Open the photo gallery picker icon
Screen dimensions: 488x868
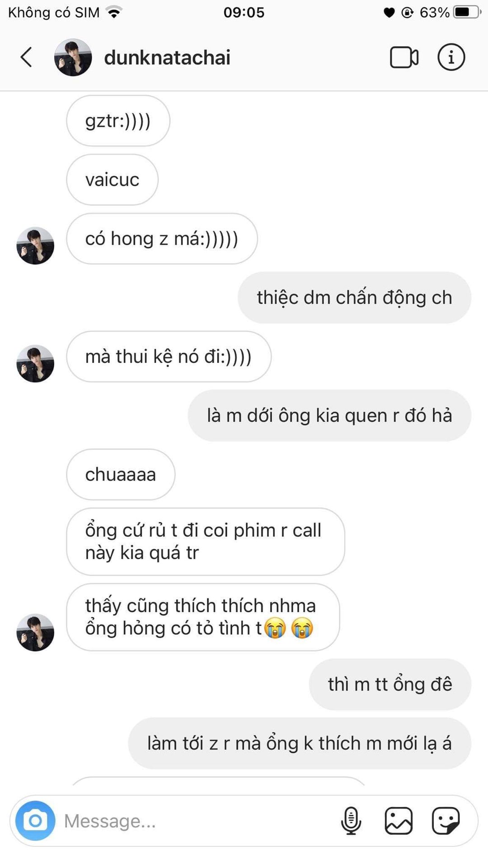399,821
